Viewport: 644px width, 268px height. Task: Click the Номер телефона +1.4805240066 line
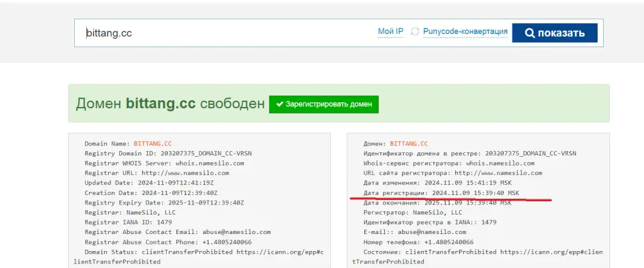tap(418, 242)
